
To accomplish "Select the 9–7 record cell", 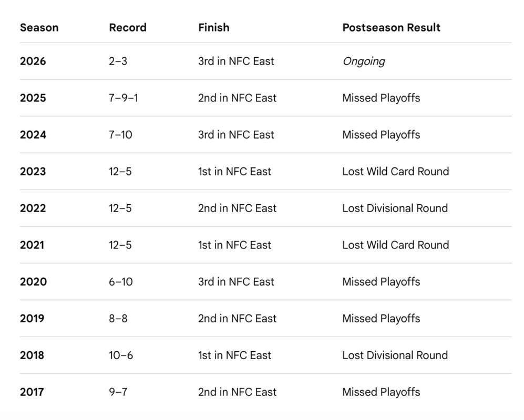I will [x=118, y=392].
